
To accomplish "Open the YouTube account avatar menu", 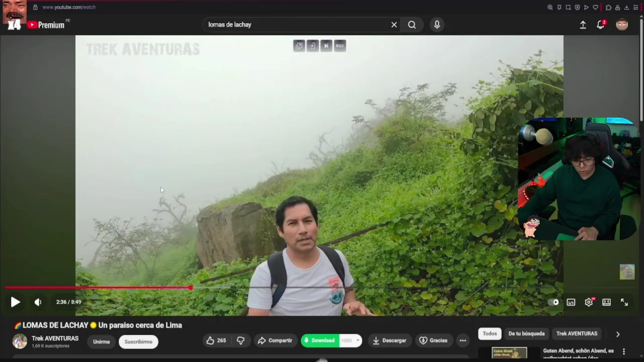I will 622,25.
